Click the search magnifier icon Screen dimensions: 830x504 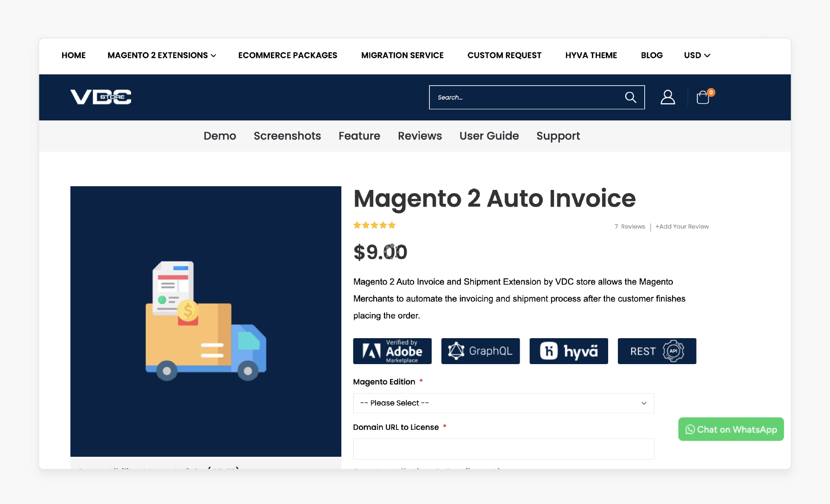click(x=630, y=97)
